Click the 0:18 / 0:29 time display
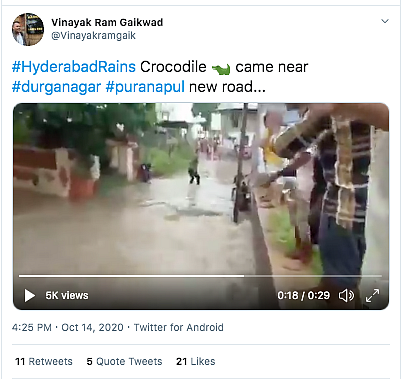The height and width of the screenshot is (379, 403). (303, 295)
